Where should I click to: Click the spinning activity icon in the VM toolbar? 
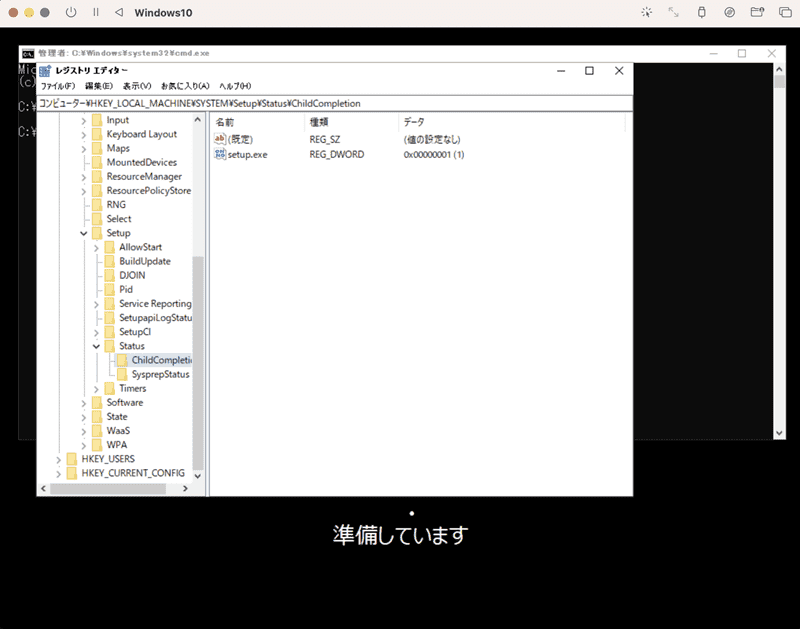point(646,12)
